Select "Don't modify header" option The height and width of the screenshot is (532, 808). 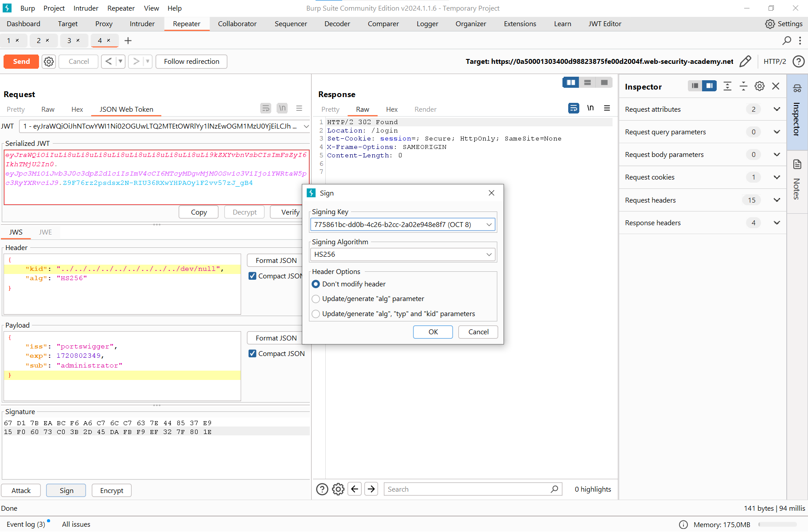(349, 284)
